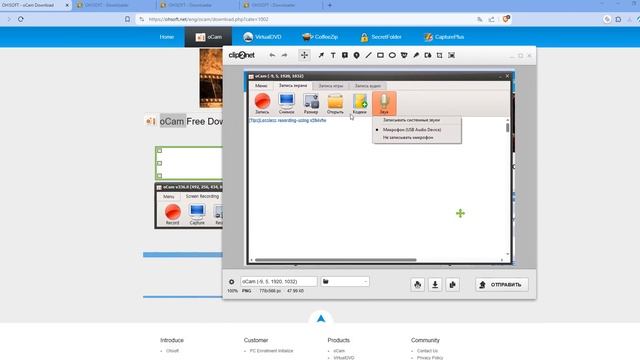Open oCam in the OHSOFT navigation bar

(x=208, y=37)
